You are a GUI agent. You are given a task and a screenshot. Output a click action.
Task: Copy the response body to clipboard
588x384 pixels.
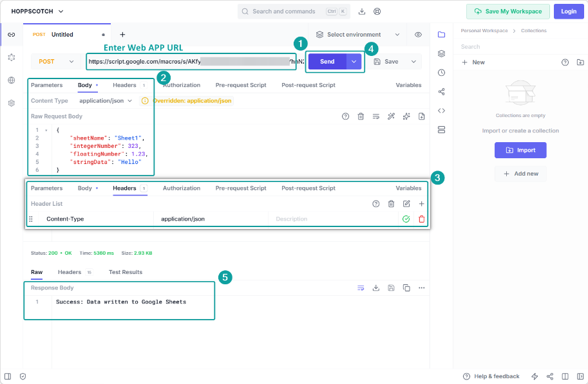coord(406,288)
